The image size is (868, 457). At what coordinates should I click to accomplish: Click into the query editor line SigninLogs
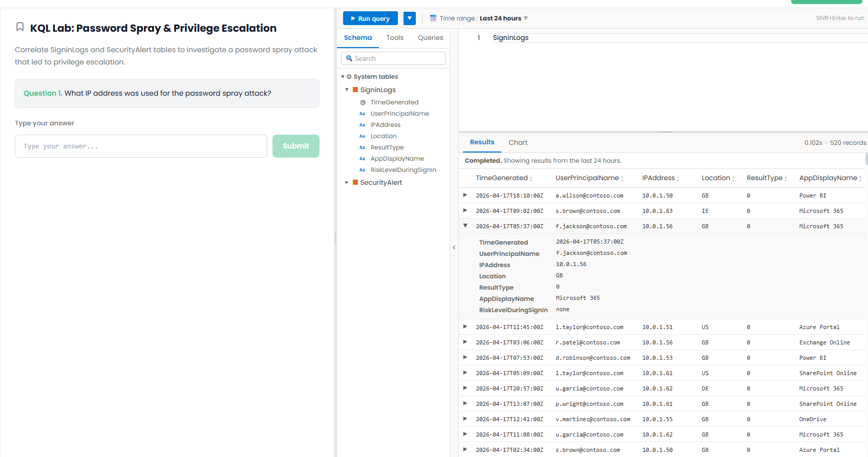tap(511, 38)
